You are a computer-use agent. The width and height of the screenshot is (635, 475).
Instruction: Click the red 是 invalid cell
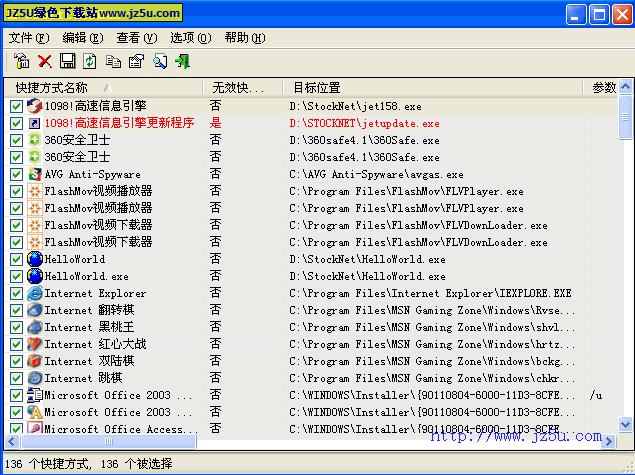[x=215, y=123]
